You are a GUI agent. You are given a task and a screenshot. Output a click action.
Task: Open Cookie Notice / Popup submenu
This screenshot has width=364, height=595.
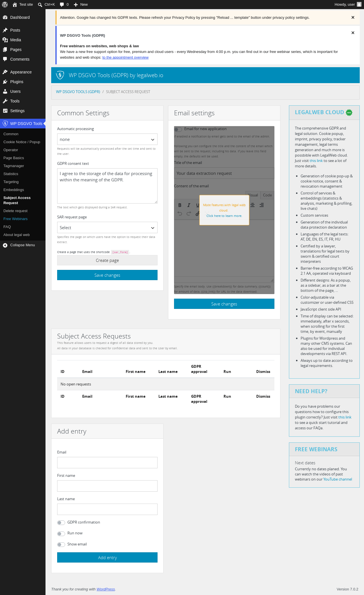22,142
